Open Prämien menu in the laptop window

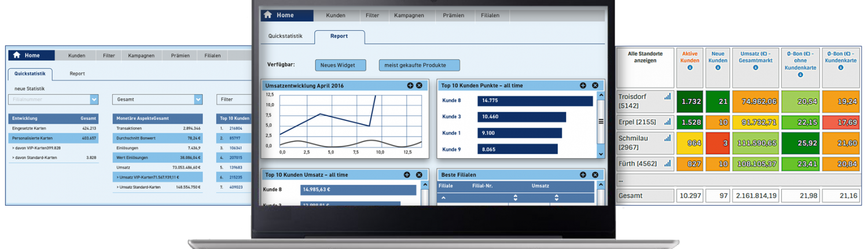click(454, 15)
